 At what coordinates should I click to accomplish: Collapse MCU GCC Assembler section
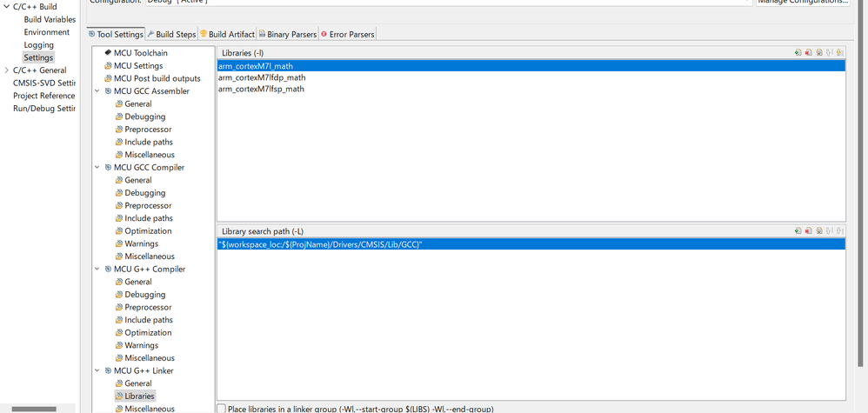pyautogui.click(x=97, y=90)
